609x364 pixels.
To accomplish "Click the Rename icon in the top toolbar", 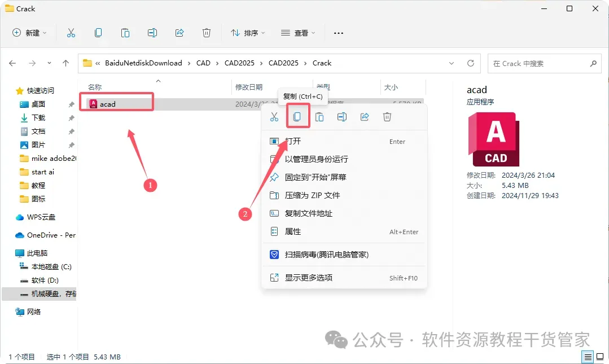I will click(152, 33).
